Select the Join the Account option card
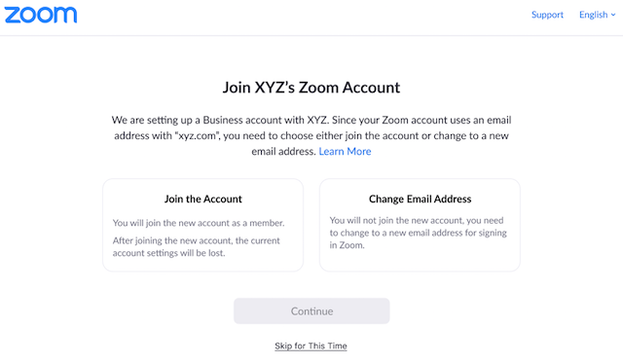623x364 pixels. point(203,225)
